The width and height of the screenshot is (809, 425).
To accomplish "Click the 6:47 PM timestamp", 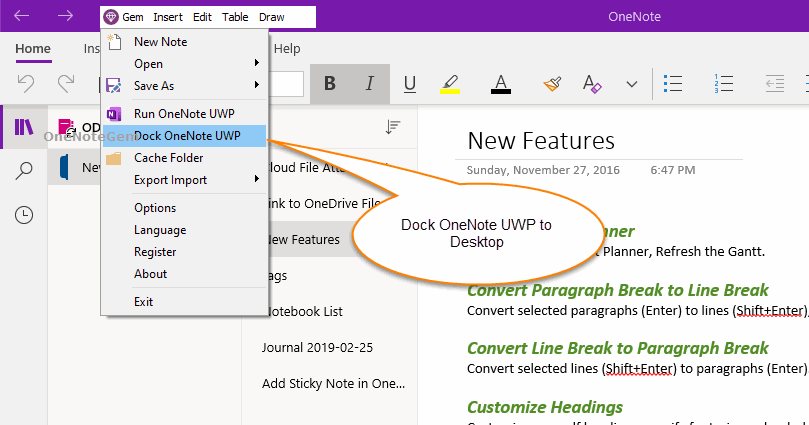I will (673, 170).
